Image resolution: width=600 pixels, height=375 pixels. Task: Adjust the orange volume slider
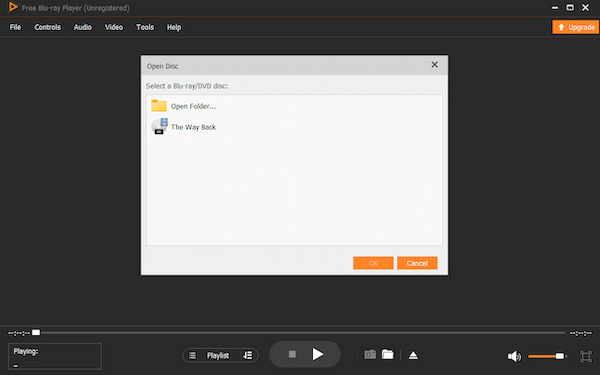[546, 356]
